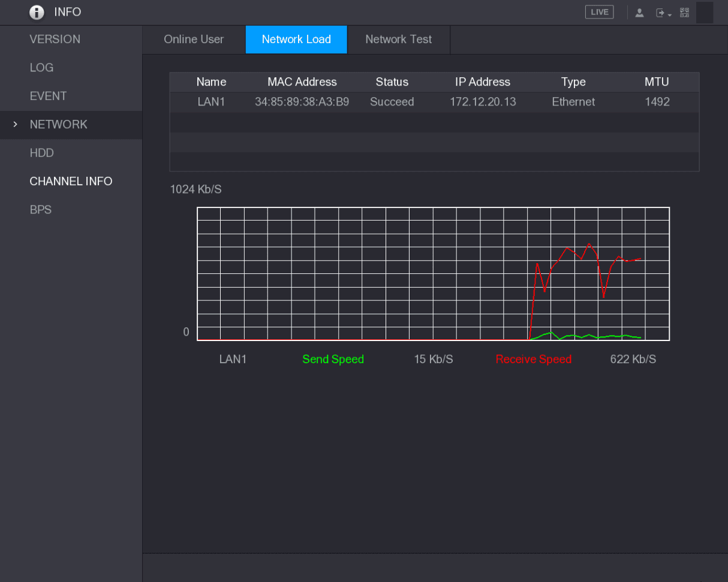This screenshot has width=728, height=582.
Task: Switch to the Online User tab
Action: [x=194, y=40]
